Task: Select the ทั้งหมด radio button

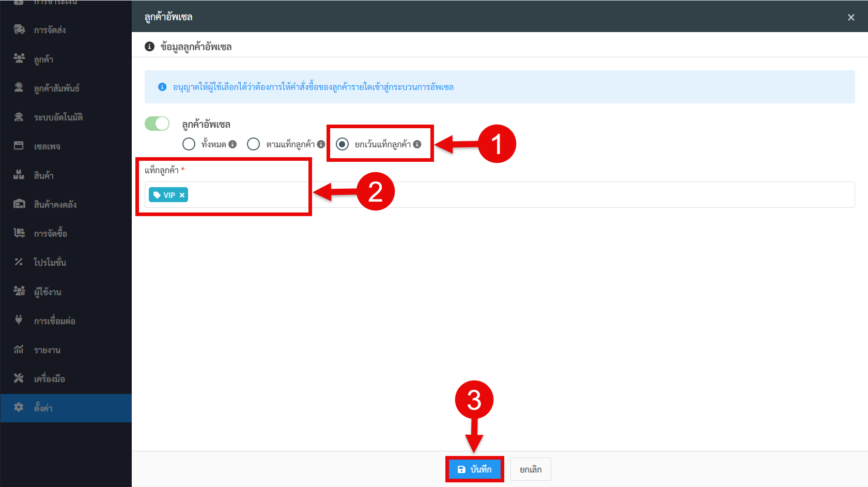Action: coord(189,144)
